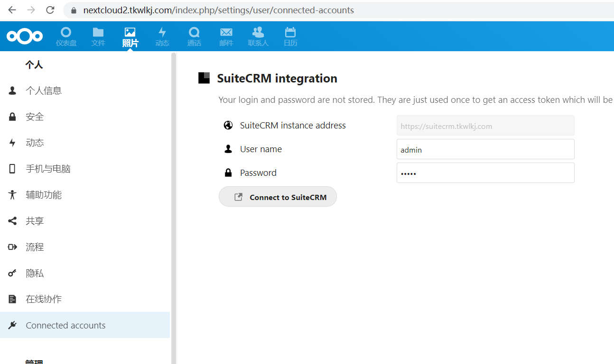
Task: Click the login not stored notice text
Action: point(416,100)
